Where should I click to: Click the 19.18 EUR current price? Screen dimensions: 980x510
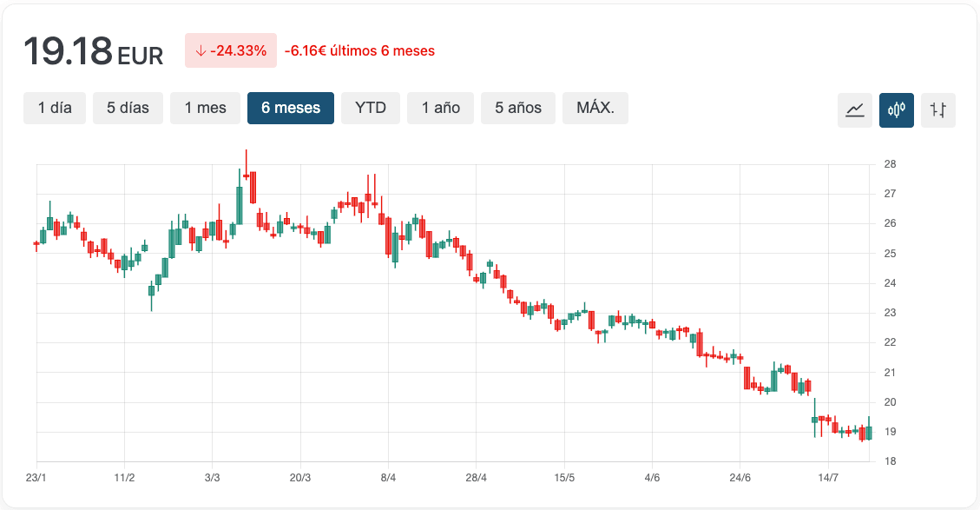pos(93,51)
